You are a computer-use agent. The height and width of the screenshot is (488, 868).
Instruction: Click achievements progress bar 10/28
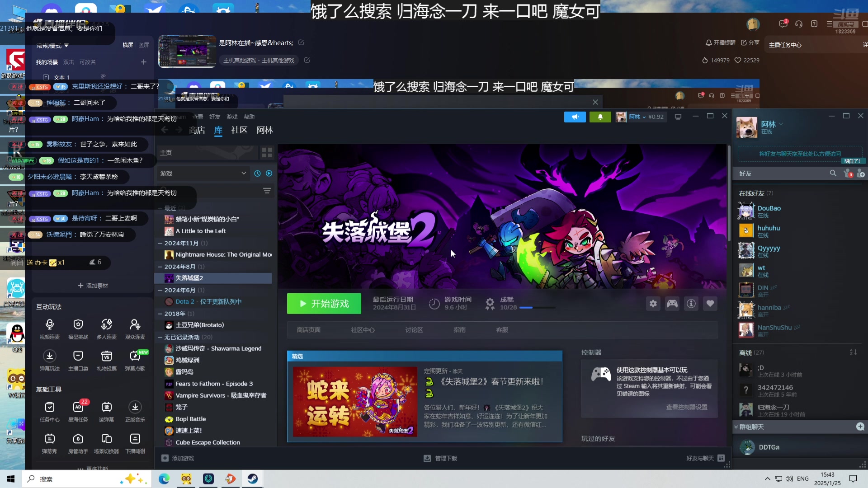click(x=538, y=308)
